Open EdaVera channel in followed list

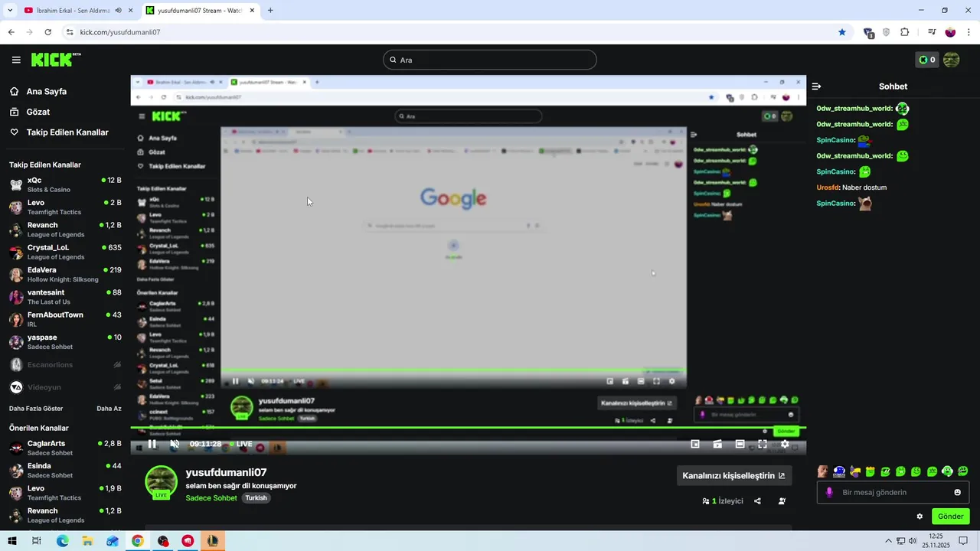click(x=65, y=274)
